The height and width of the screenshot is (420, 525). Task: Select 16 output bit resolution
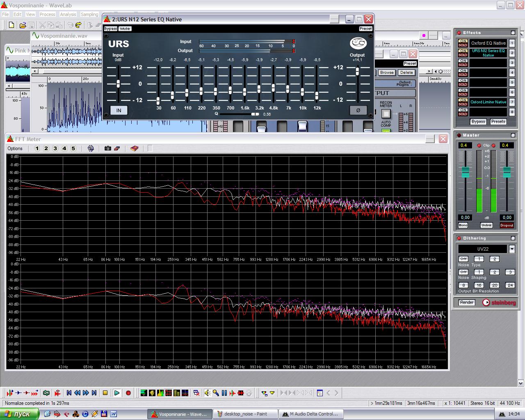pos(479,285)
